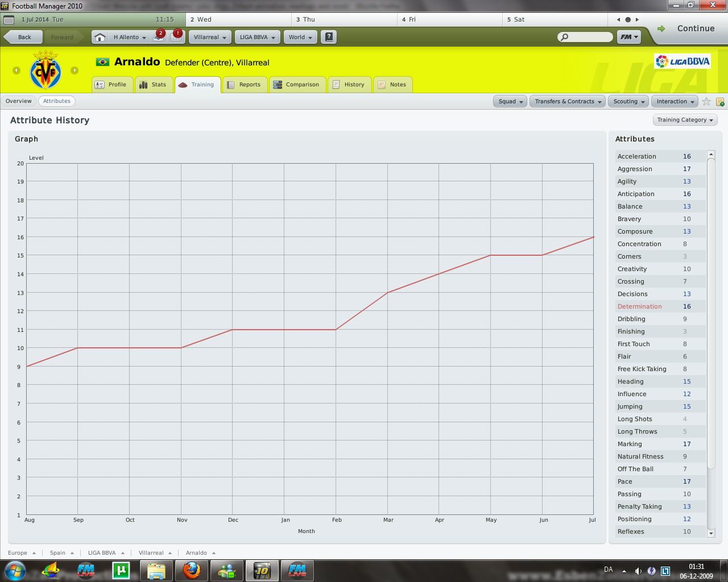The height and width of the screenshot is (582, 728).
Task: Click calendar center dot button
Action: pyautogui.click(x=628, y=19)
